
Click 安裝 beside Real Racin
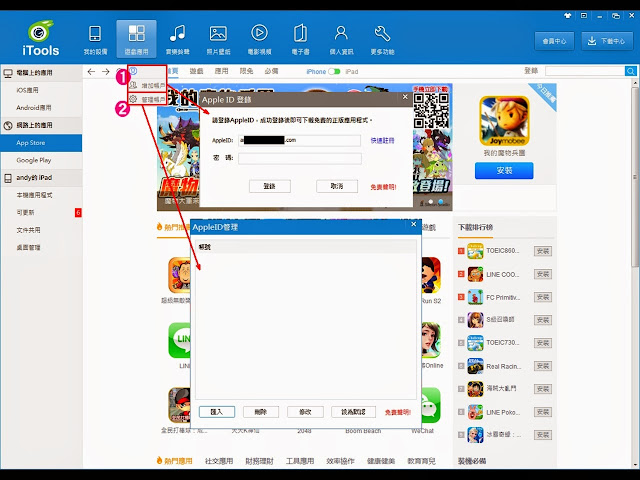click(543, 366)
